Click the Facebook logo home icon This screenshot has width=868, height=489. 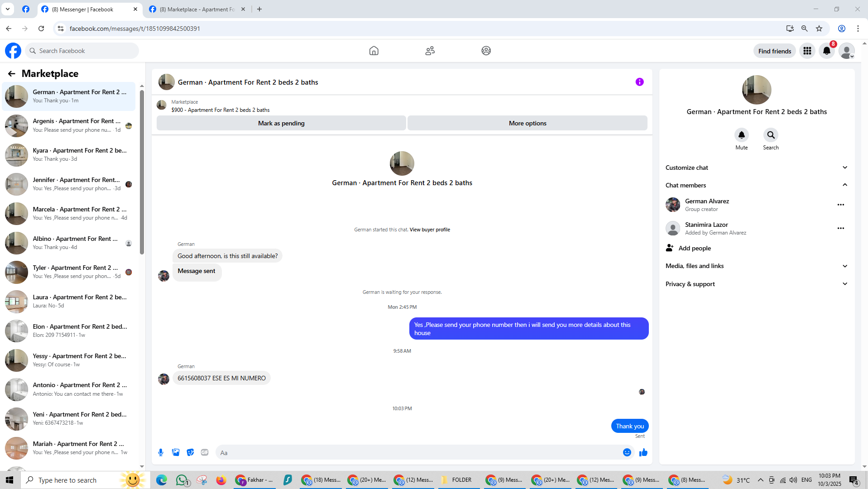point(13,51)
